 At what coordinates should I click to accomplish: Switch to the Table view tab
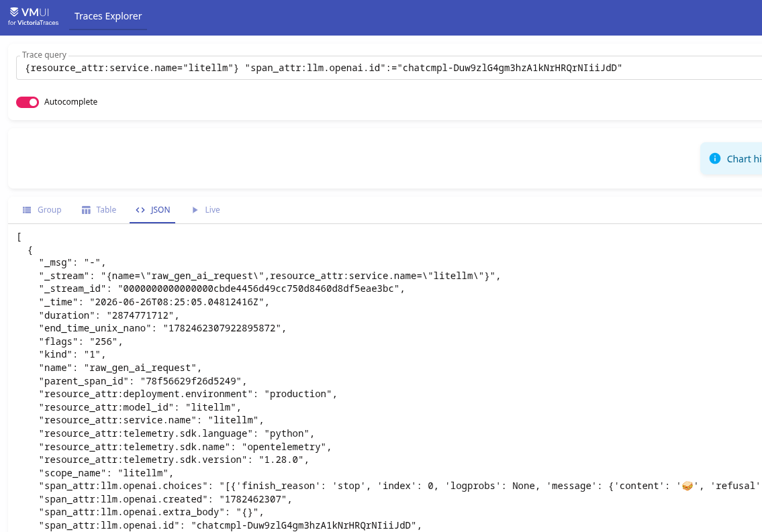click(99, 210)
